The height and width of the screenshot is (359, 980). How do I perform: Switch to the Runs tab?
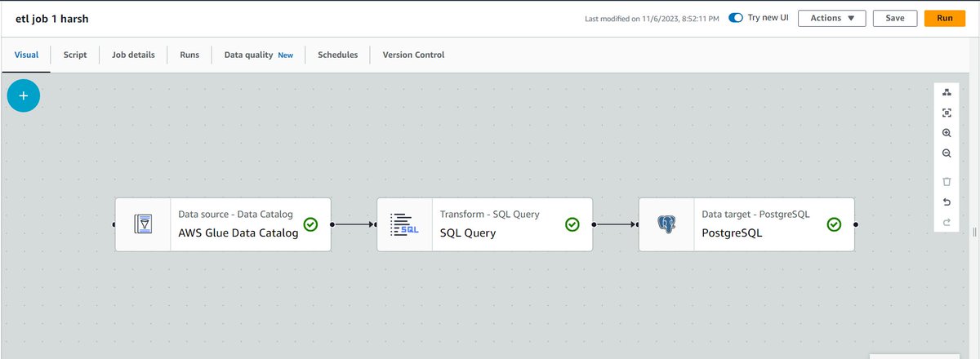tap(189, 55)
